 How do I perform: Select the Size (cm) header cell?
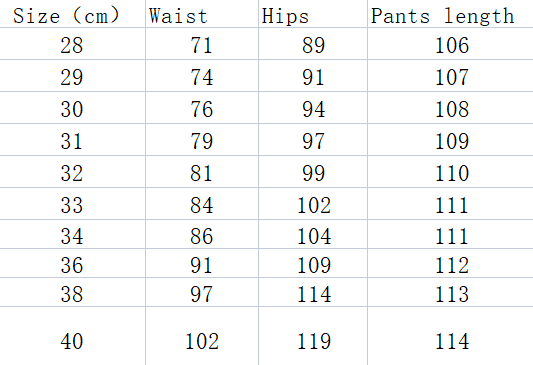tap(72, 14)
